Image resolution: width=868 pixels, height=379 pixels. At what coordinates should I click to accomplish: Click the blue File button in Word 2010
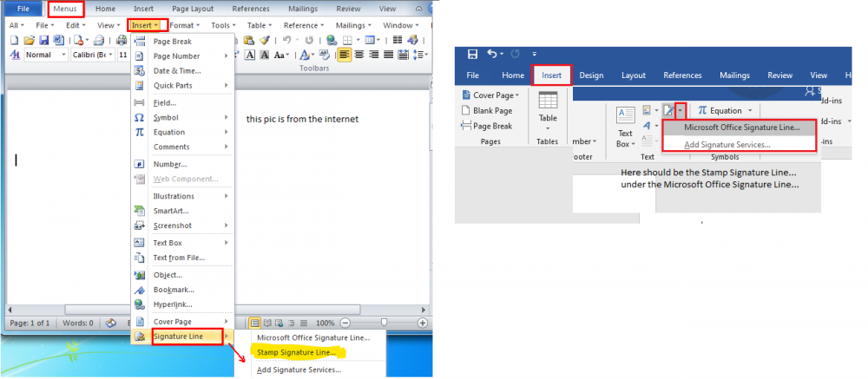[23, 9]
